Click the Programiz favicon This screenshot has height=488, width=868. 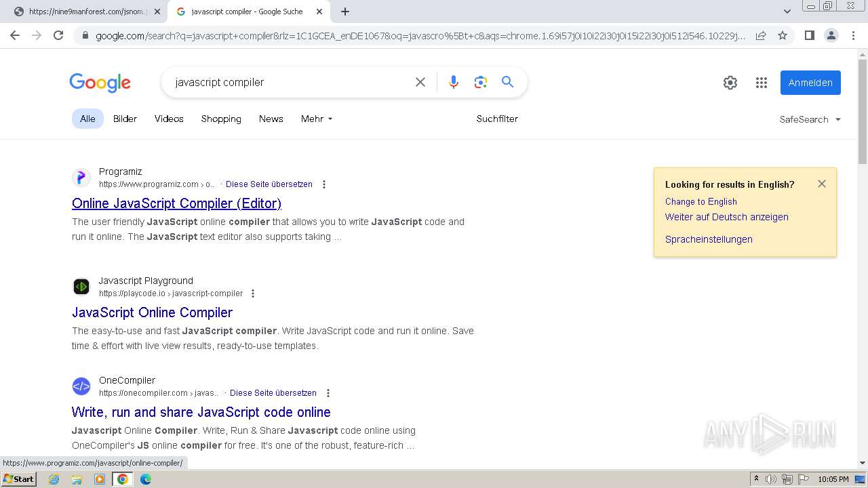point(81,178)
